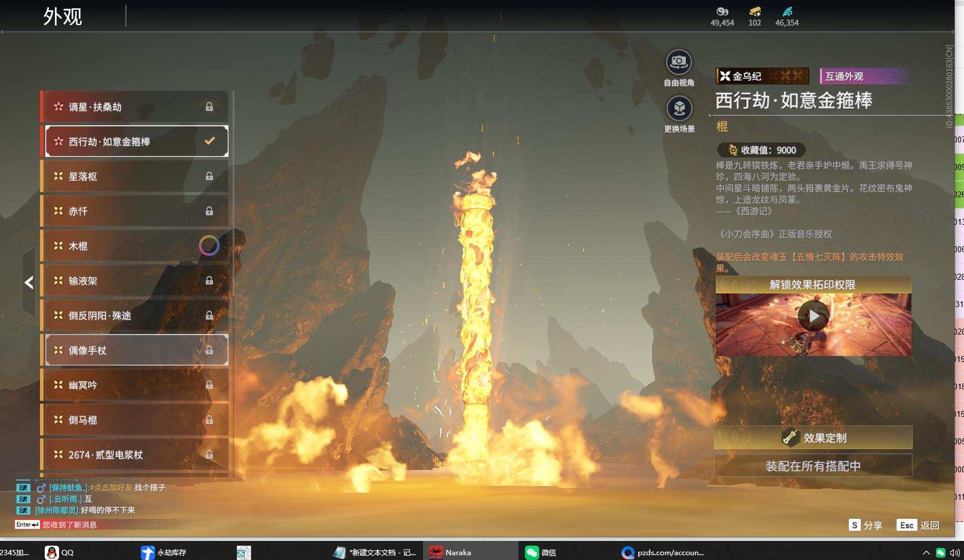Click the lock icon on 摘星·扶桑劫
Viewport: 964px width, 560px height.
(209, 107)
